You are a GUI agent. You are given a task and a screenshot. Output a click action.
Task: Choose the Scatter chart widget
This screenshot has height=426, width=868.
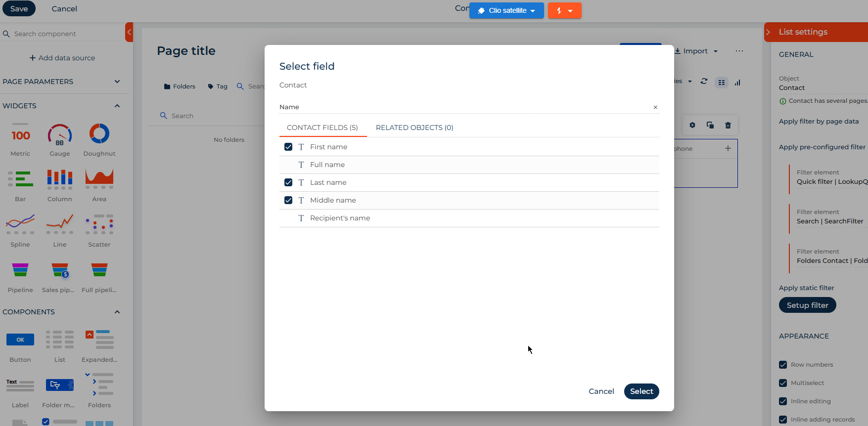(99, 225)
